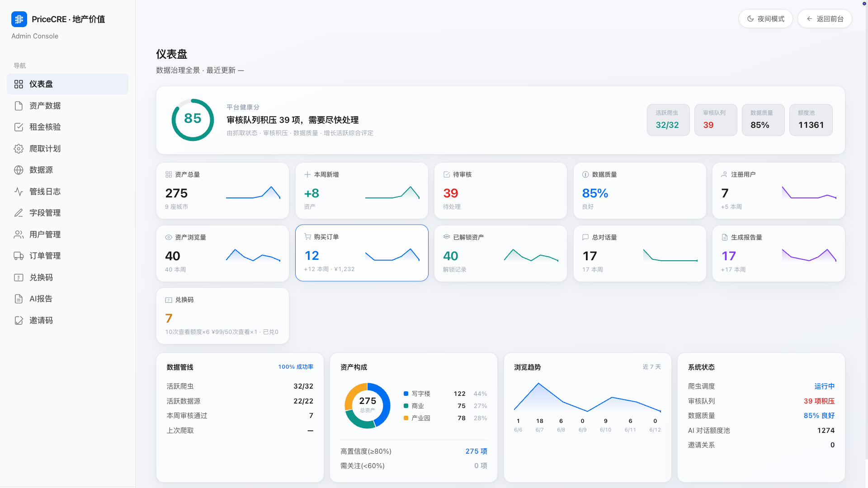This screenshot has height=488, width=868.
Task: Click the orange 产业园 legend swatch
Action: click(406, 418)
